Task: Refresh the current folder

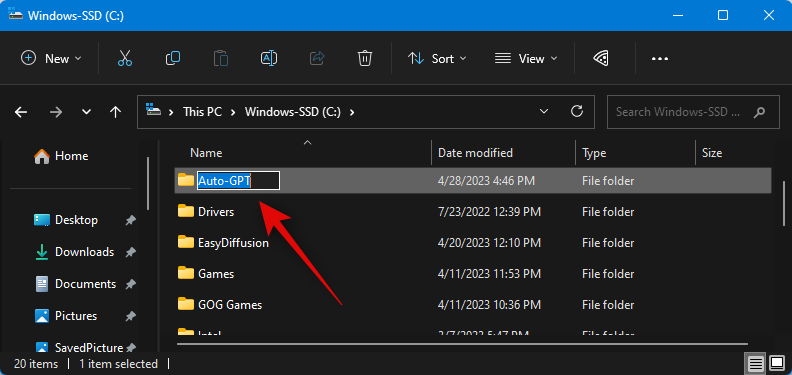Action: click(576, 111)
